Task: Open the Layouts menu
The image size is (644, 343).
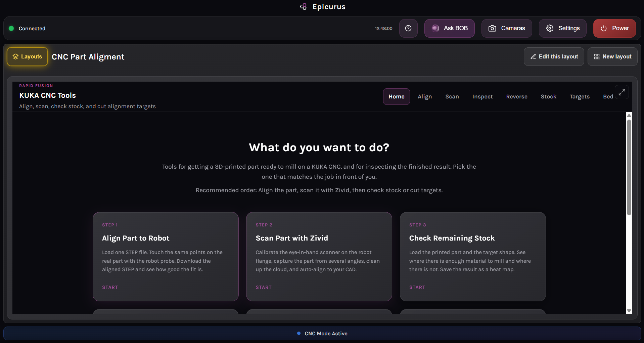Action: [x=28, y=56]
